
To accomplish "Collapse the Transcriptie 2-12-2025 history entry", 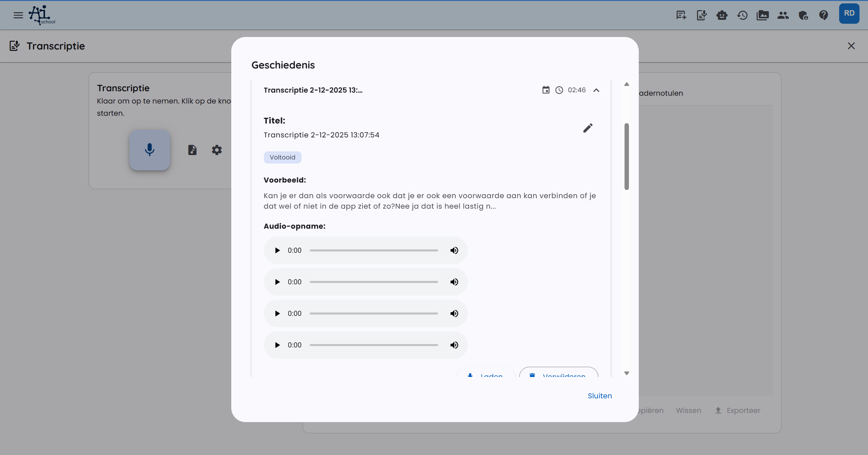I will pos(596,90).
